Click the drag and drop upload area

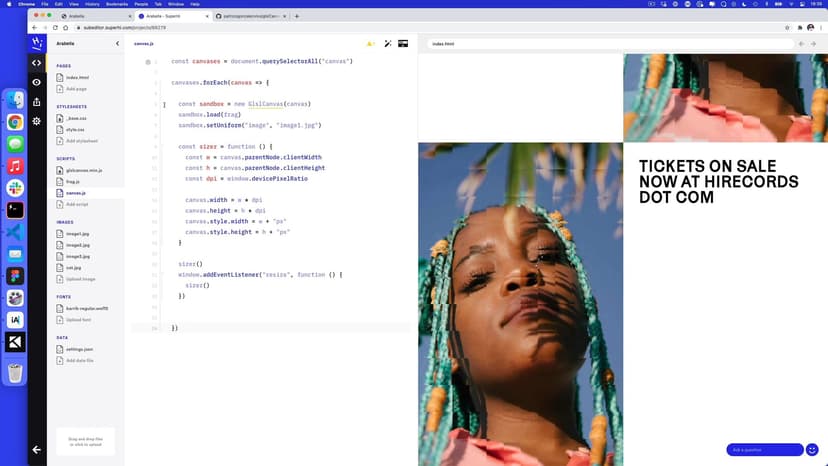(84, 442)
